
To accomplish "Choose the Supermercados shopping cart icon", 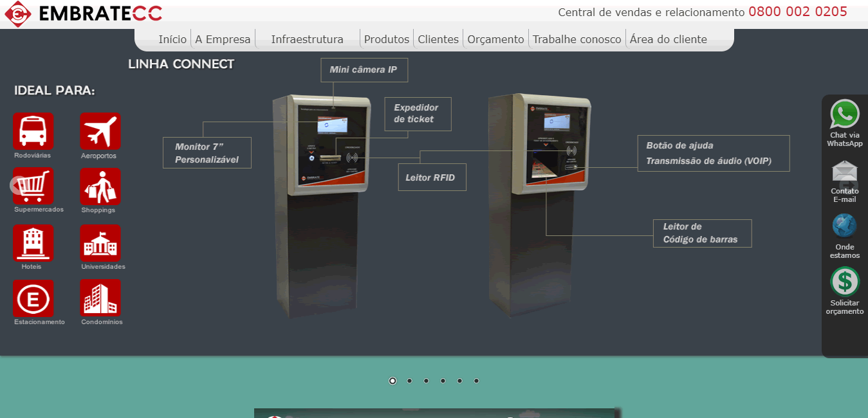I will point(33,186).
